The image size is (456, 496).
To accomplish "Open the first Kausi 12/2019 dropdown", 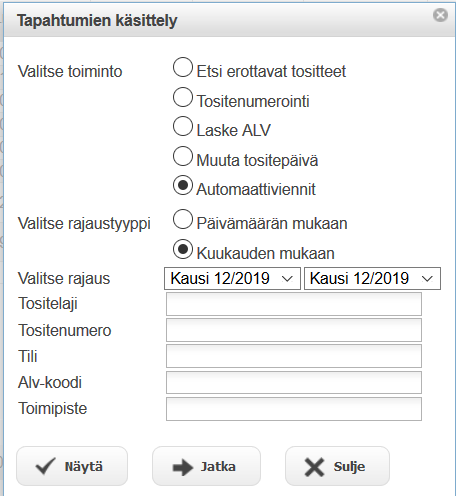I will pyautogui.click(x=232, y=278).
